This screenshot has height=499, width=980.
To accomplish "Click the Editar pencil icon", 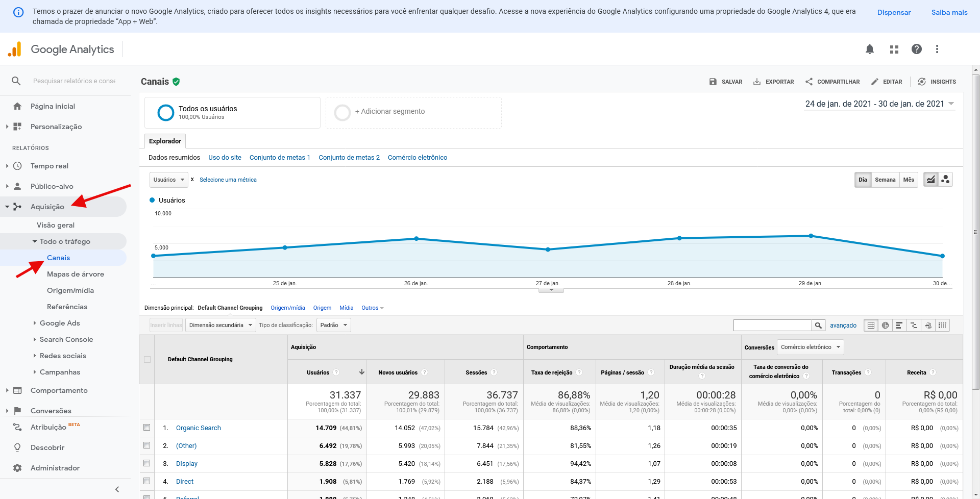I will [875, 82].
